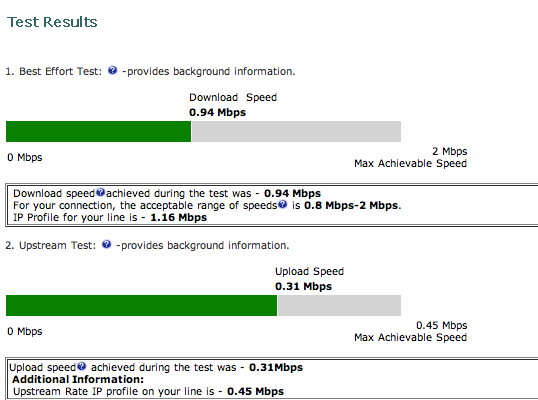Viewport: 538px width, 400px height.
Task: Click '0 Mbps' label under upload bar
Action: (x=25, y=331)
